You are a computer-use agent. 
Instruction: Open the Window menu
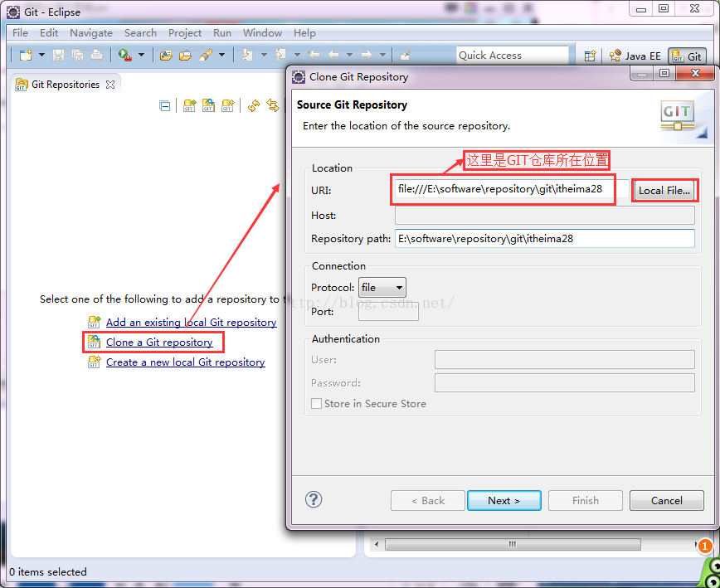(x=262, y=33)
